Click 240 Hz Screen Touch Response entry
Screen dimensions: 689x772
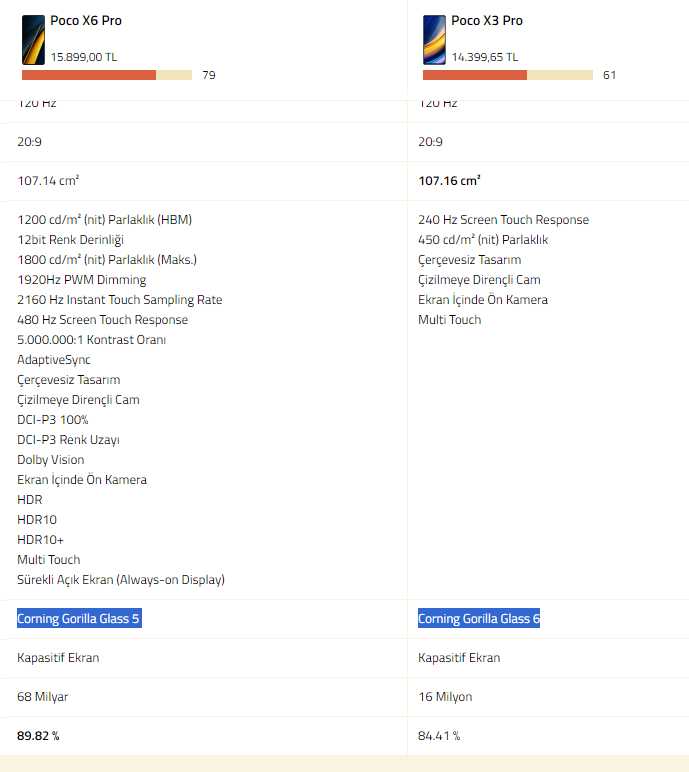(503, 220)
